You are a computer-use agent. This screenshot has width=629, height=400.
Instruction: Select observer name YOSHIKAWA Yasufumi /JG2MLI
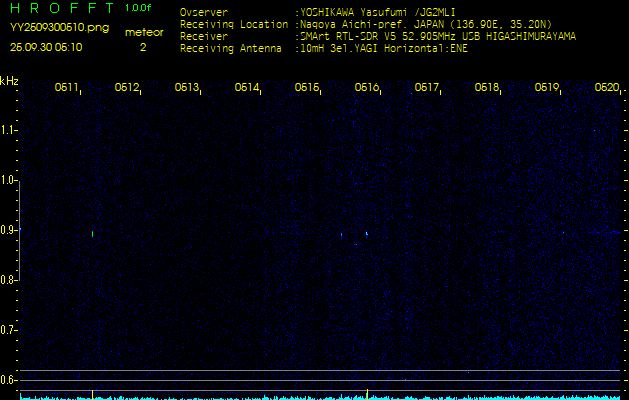[377, 12]
